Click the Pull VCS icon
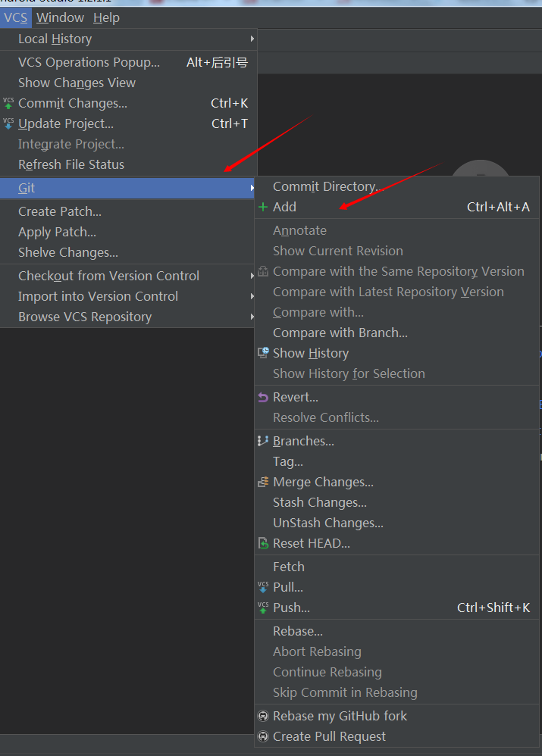 263,587
